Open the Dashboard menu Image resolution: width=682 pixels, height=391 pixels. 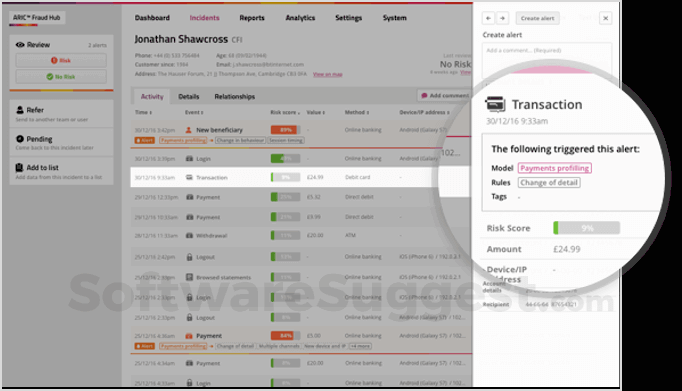[x=152, y=18]
